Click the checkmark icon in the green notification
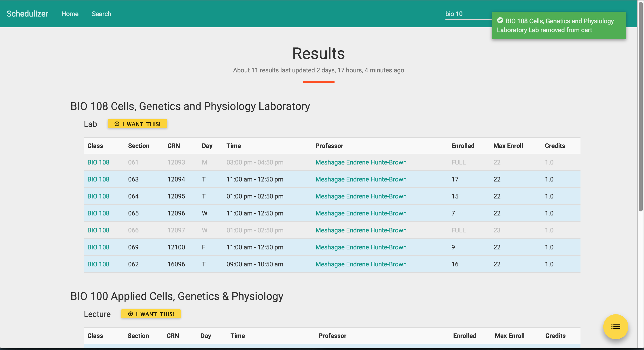Image resolution: width=644 pixels, height=350 pixels. click(500, 20)
